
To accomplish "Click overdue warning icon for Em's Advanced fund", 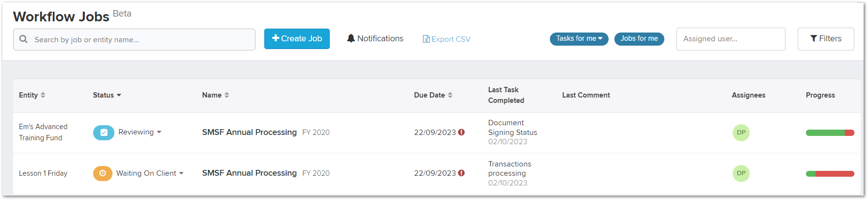I will coord(461,132).
